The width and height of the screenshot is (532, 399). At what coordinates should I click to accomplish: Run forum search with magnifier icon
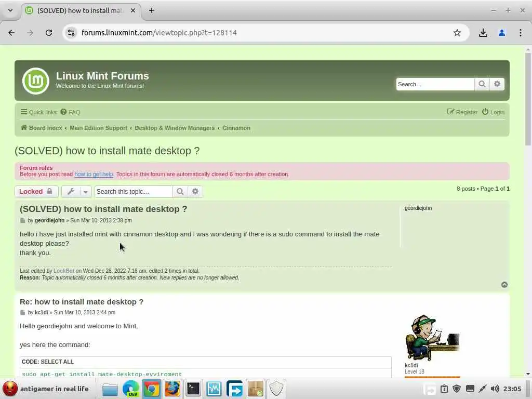click(x=482, y=84)
